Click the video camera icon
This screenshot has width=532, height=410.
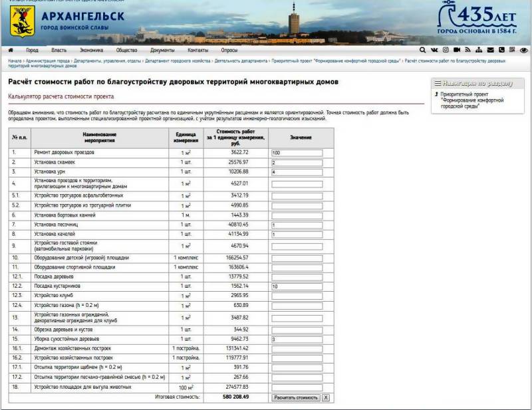457,50
